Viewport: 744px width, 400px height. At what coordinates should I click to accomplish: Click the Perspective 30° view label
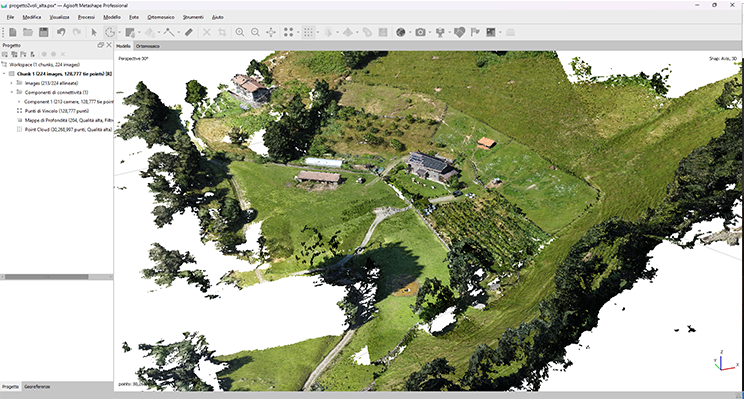[133, 58]
